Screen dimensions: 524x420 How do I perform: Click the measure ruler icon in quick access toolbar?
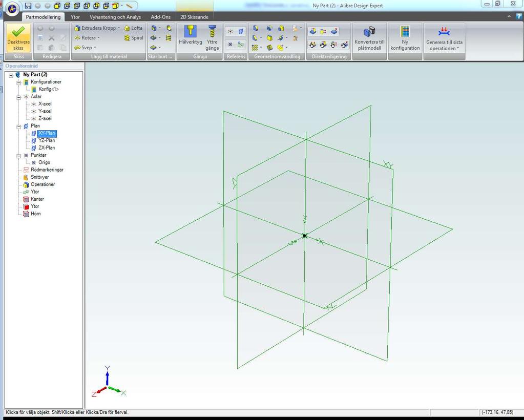pos(129,6)
